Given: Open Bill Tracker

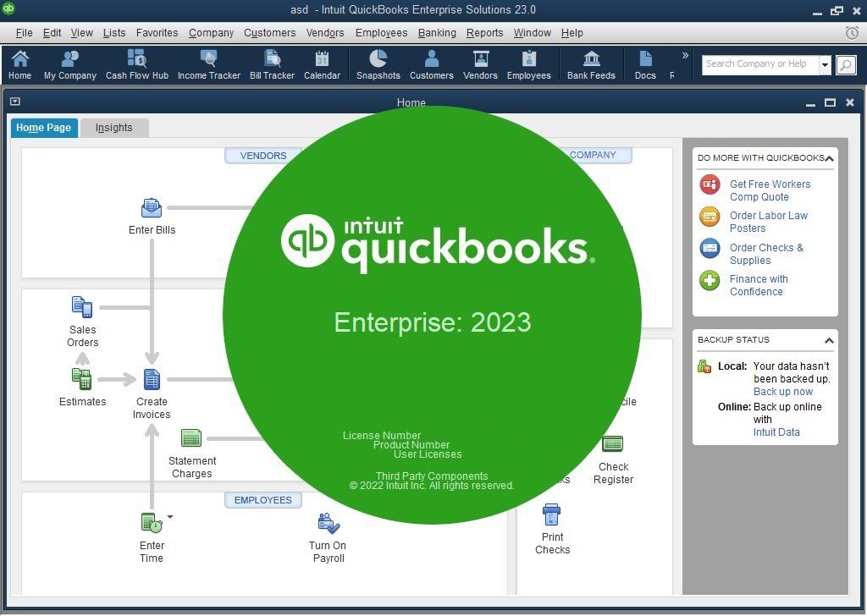Looking at the screenshot, I should coord(272,64).
